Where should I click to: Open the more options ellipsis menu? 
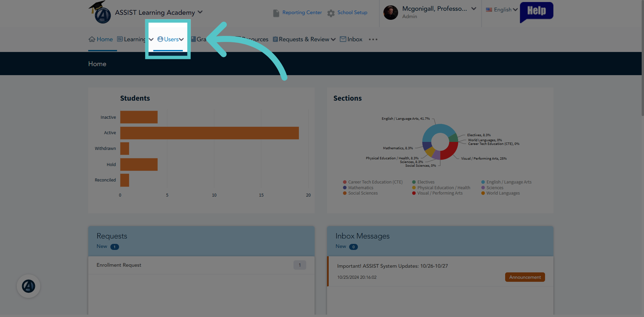pos(373,40)
